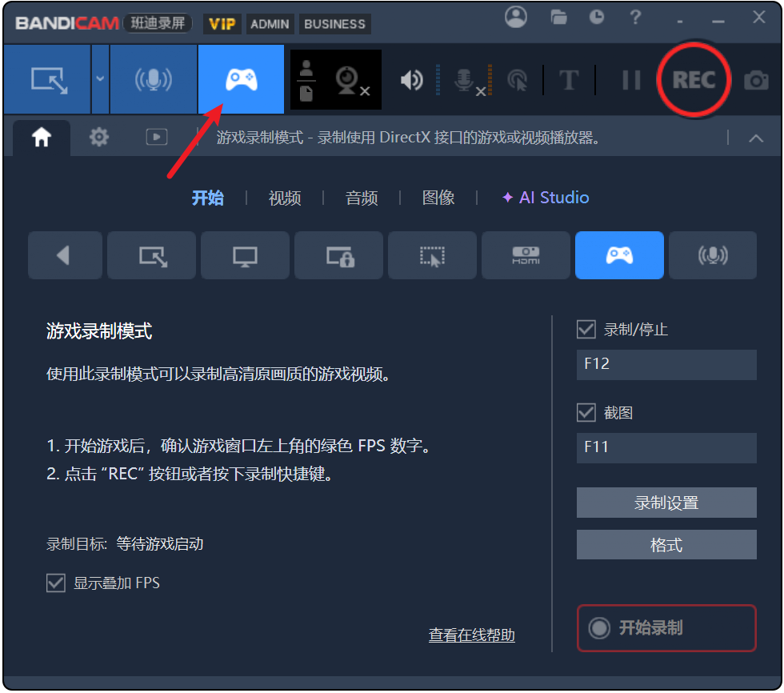This screenshot has height=693, width=784.
Task: Switch to 开始 section
Action: [208, 198]
